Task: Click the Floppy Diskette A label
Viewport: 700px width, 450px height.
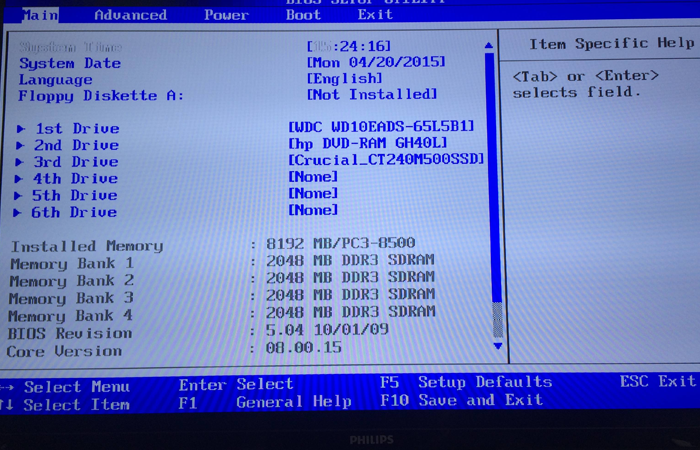Action: click(x=101, y=96)
